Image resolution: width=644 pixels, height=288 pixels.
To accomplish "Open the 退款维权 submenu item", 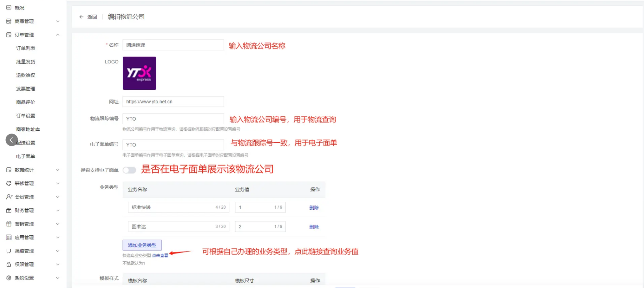I will coord(26,75).
